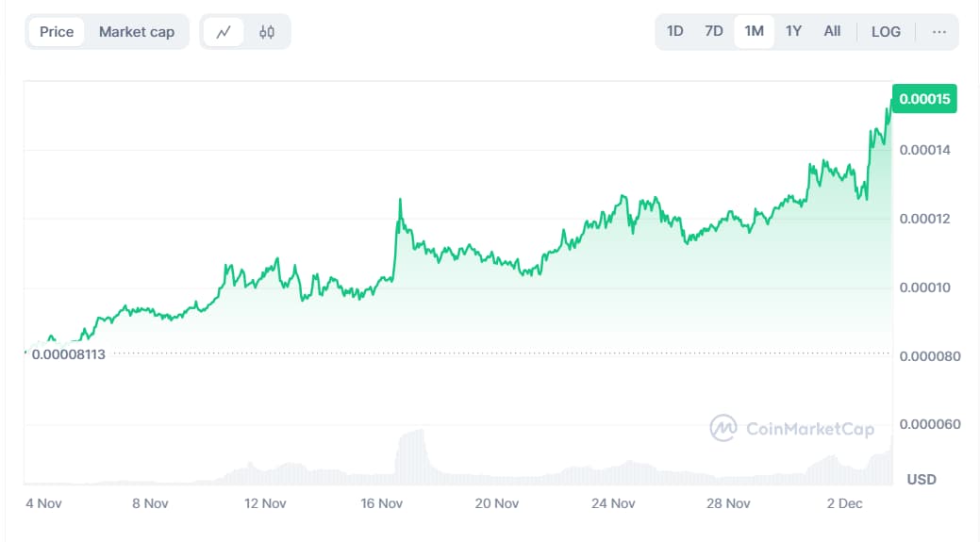Viewport: 980px width, 542px height.
Task: Click the 24 Nov date on the axis
Action: click(613, 503)
